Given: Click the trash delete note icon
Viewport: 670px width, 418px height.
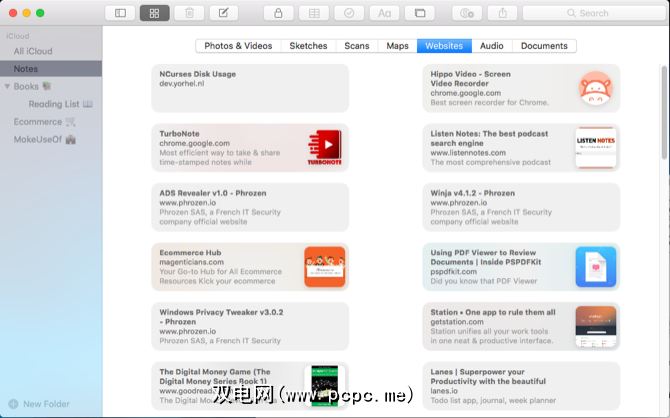Looking at the screenshot, I should (189, 13).
